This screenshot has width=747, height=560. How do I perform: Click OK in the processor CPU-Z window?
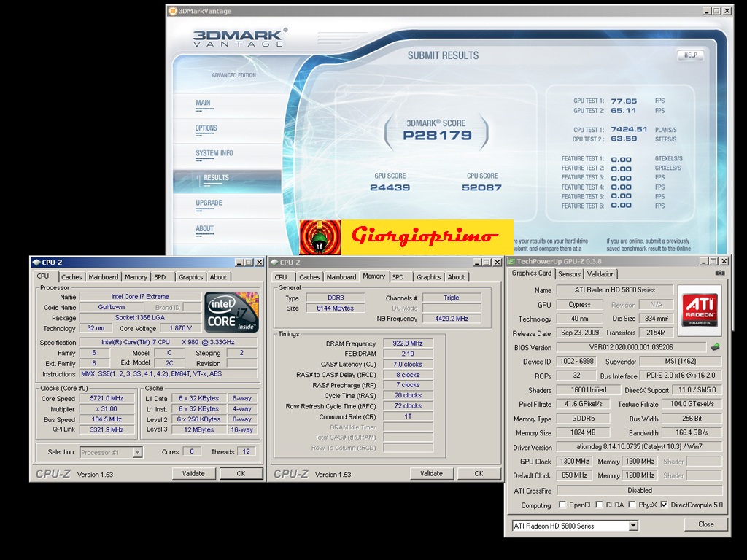pyautogui.click(x=241, y=473)
